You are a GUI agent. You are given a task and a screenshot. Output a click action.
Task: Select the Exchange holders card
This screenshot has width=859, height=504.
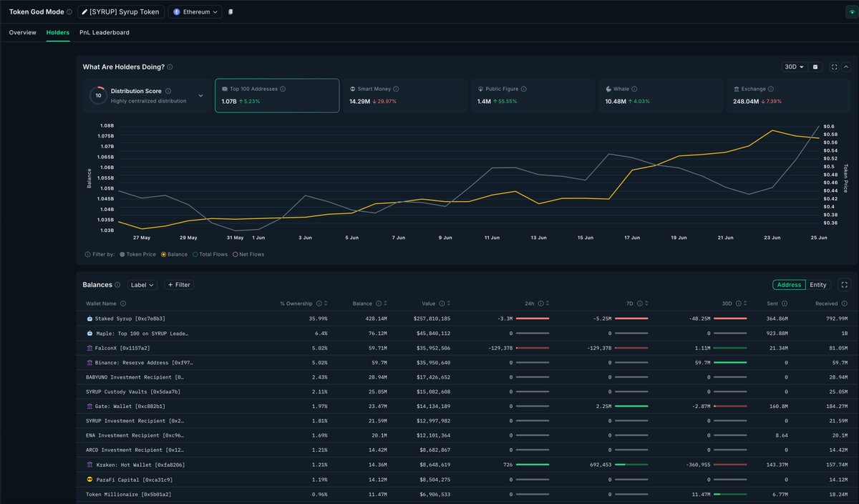(x=787, y=95)
